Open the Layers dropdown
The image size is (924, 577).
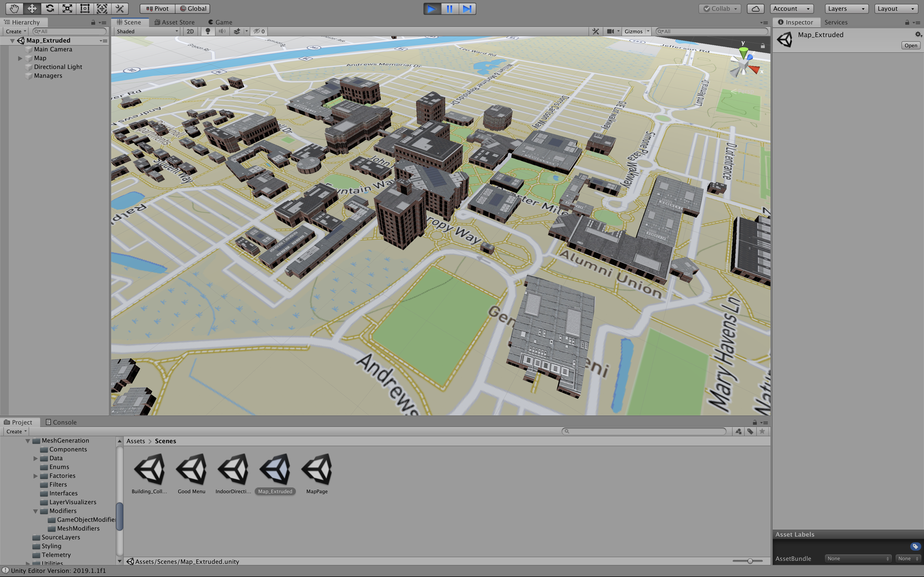[x=846, y=9]
